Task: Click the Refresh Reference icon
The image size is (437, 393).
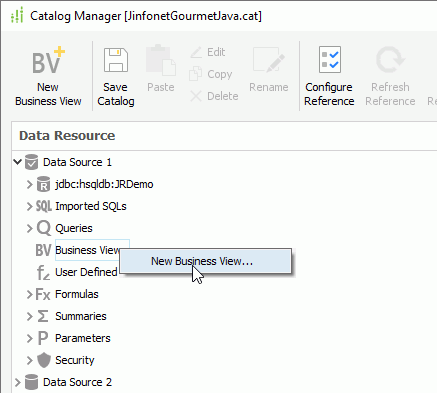Action: pyautogui.click(x=390, y=60)
